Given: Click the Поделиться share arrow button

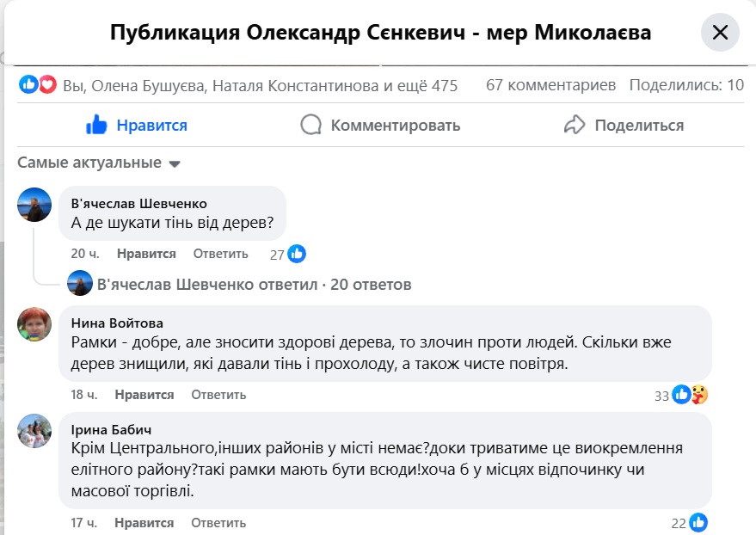Looking at the screenshot, I should click(x=624, y=126).
